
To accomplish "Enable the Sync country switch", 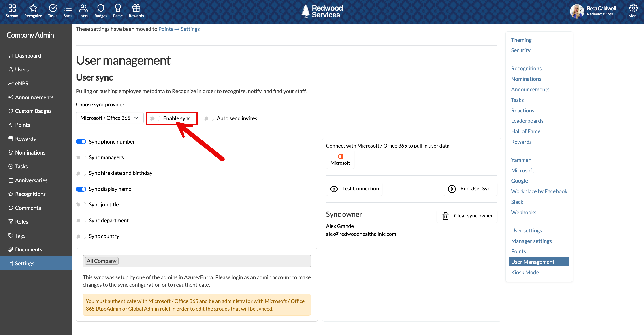I will tap(81, 236).
